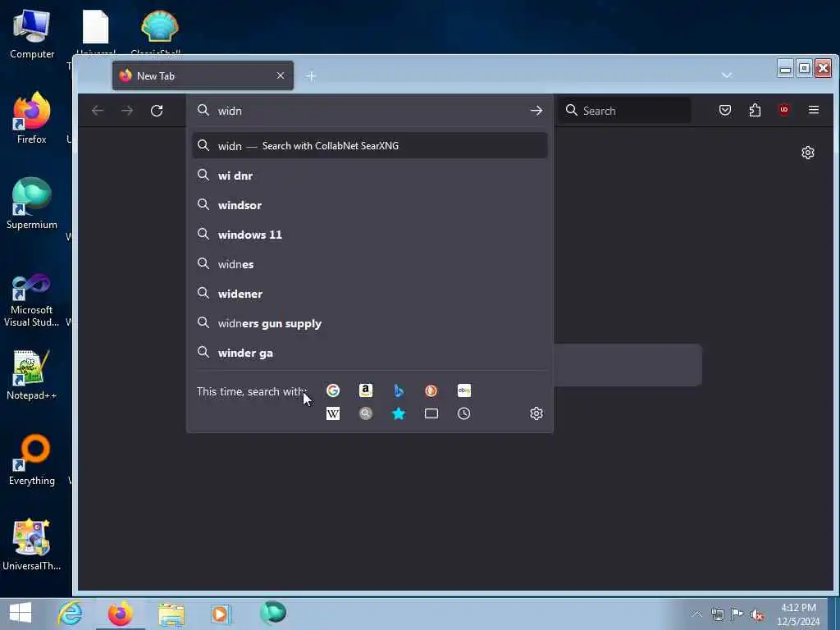Image resolution: width=840 pixels, height=630 pixels.
Task: Pick the "windows 11" suggestion
Action: 370,235
